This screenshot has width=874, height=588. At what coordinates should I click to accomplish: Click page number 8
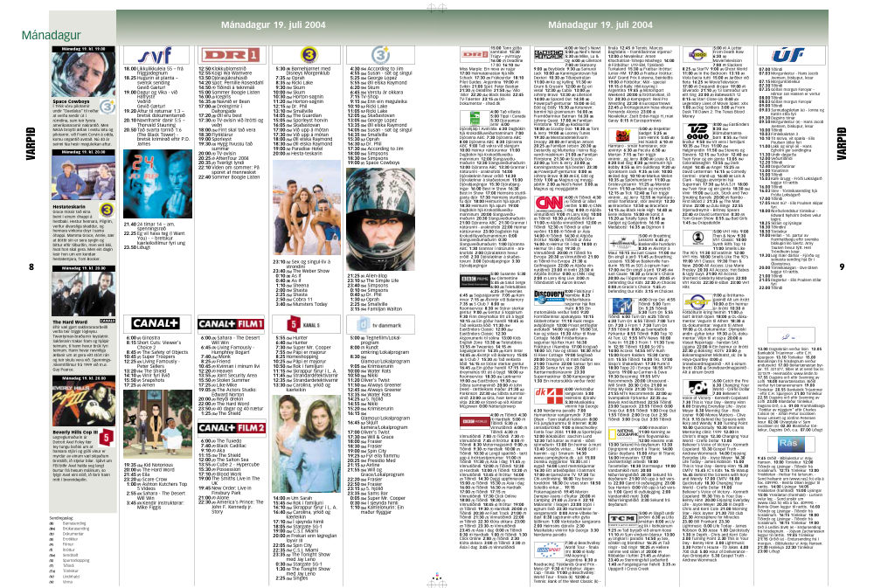(31, 266)
